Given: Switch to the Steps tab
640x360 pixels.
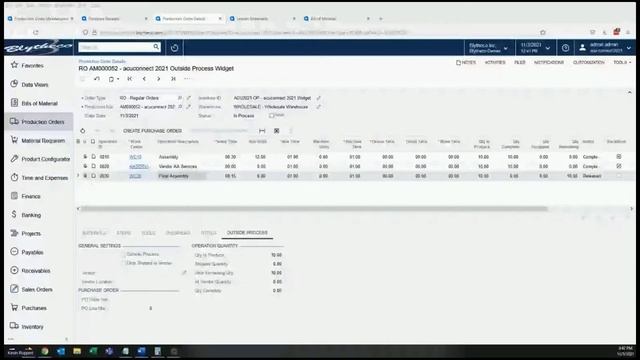Looking at the screenshot, I should point(124,233).
